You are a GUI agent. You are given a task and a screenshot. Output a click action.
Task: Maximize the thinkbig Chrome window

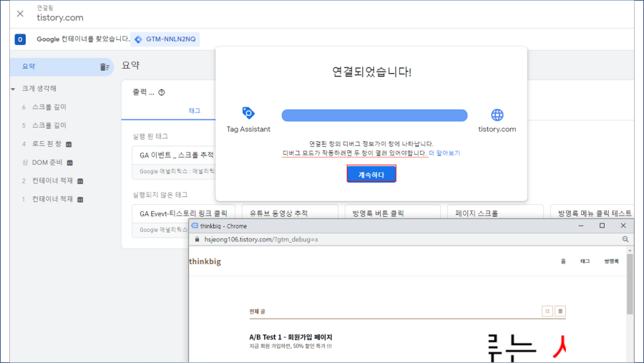602,226
